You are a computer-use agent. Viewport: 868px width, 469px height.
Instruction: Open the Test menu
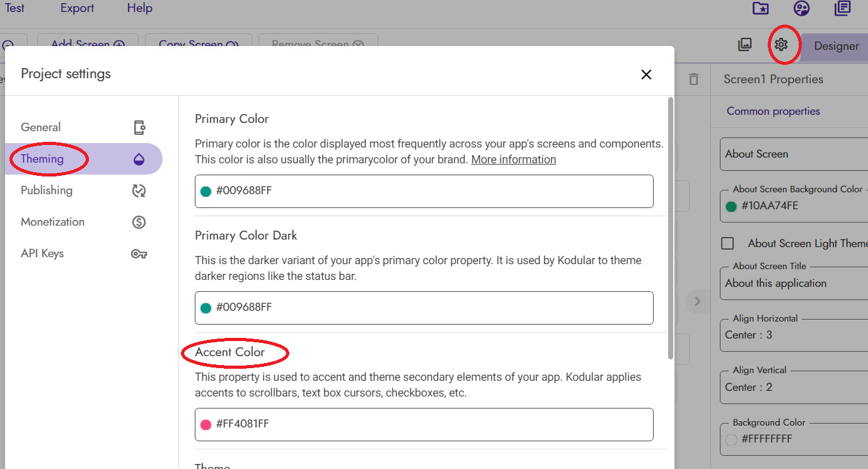pyautogui.click(x=14, y=8)
